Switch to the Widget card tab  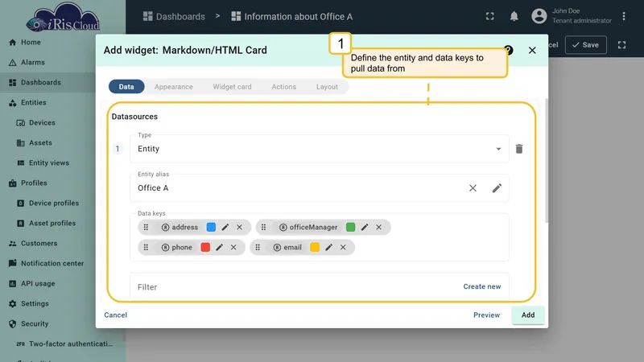(x=232, y=87)
